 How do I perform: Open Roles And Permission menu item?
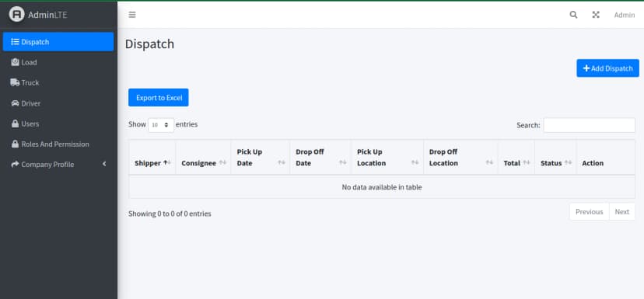(x=58, y=144)
